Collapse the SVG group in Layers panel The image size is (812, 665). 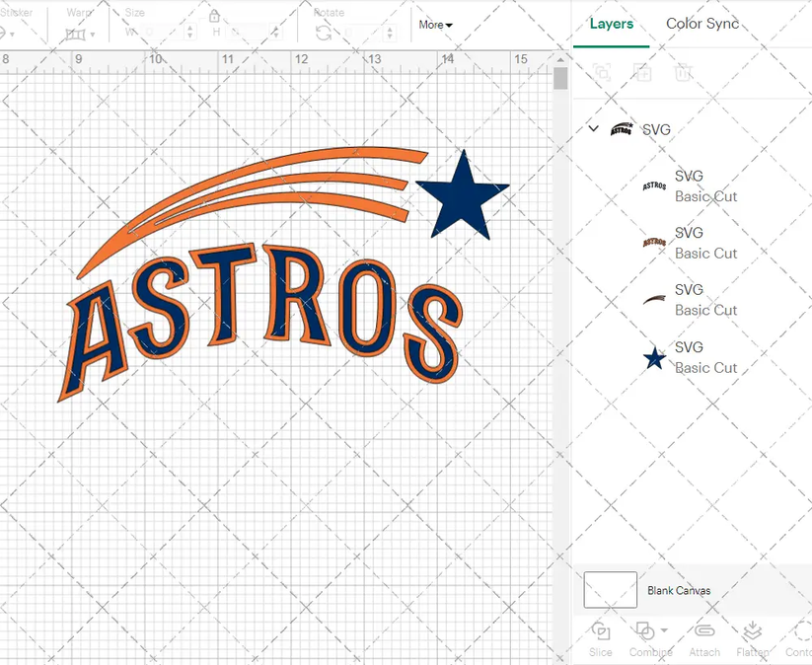coord(593,129)
